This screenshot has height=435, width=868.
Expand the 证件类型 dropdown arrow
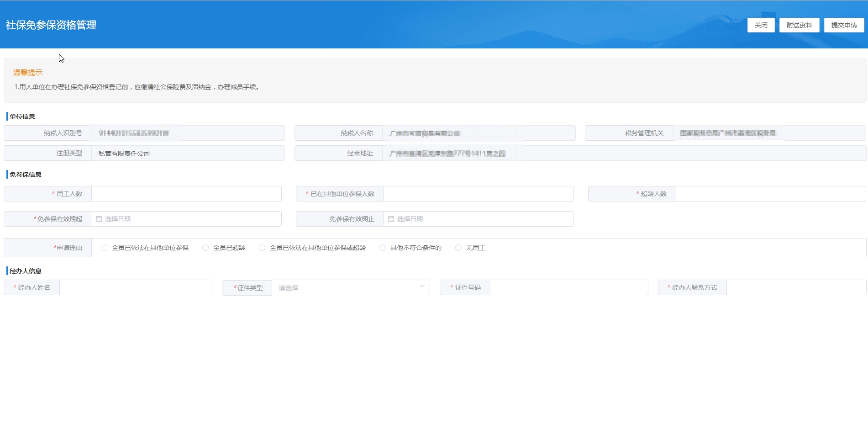pos(422,287)
